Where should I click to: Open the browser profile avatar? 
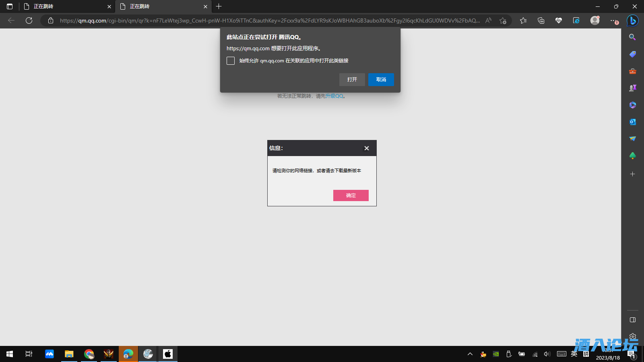(595, 21)
